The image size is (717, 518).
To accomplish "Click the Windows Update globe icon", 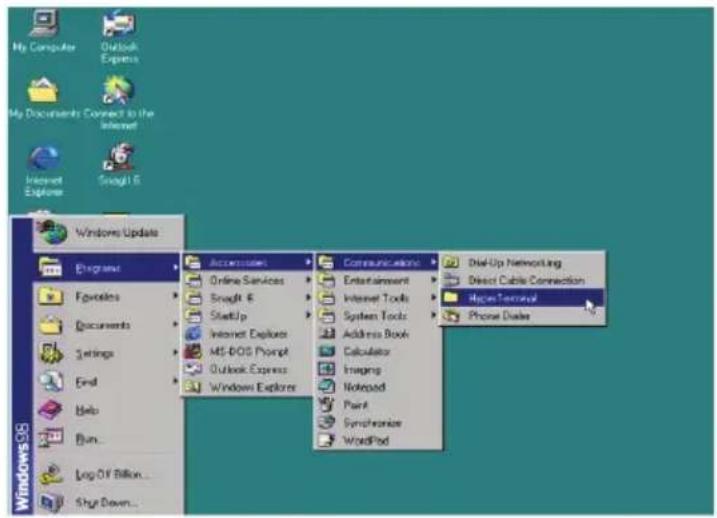I will 54,232.
